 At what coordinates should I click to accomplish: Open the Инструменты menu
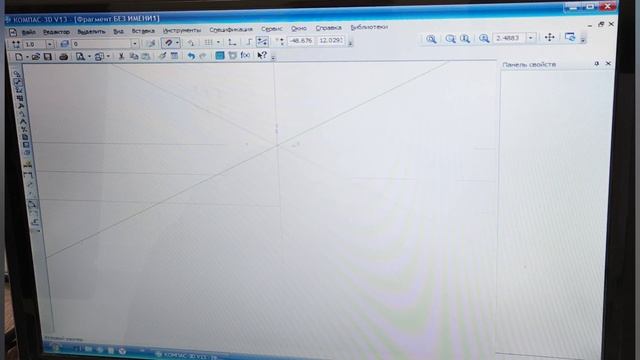[182, 30]
